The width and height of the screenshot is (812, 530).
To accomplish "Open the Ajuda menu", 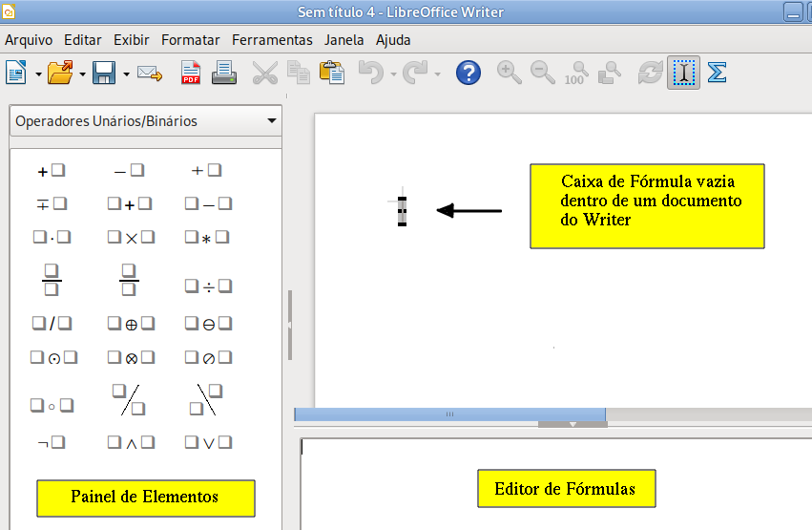I will point(393,40).
